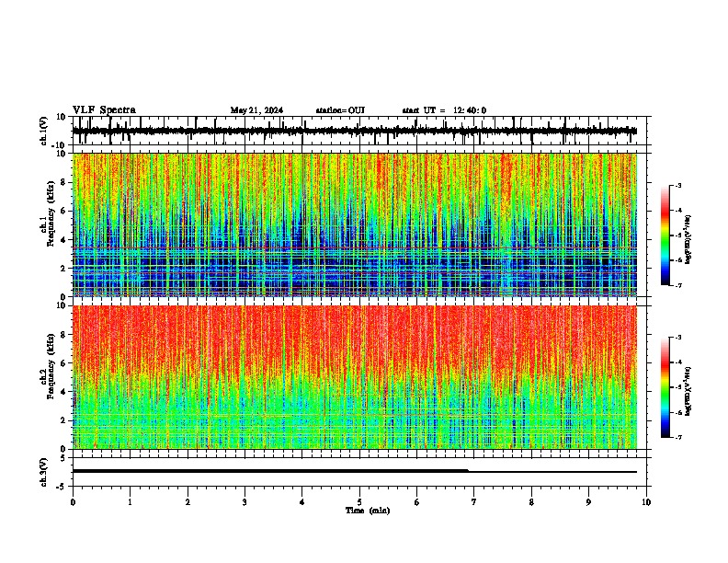Click the "1" tick on the Time axis
Screen dimensions: 728x563
(130, 502)
